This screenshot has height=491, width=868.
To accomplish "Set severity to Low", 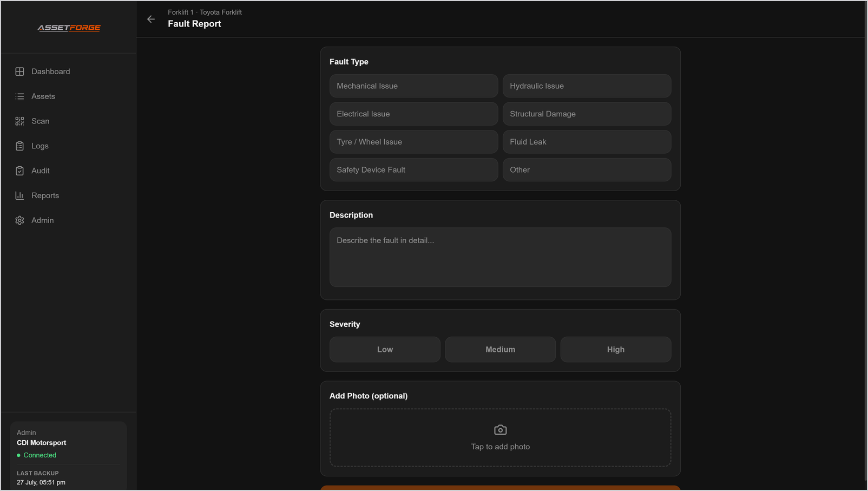I will tap(385, 350).
